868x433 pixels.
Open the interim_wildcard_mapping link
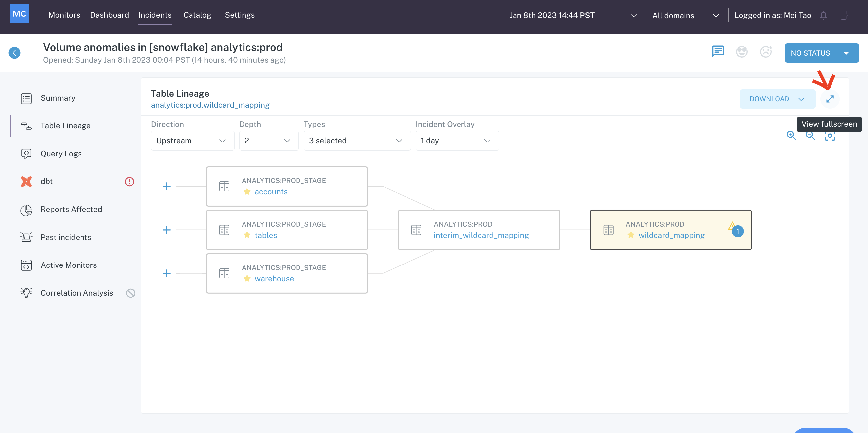click(x=481, y=235)
